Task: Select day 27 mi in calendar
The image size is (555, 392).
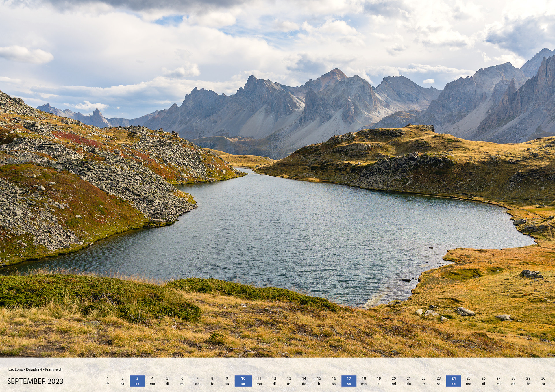Action: pyautogui.click(x=499, y=381)
